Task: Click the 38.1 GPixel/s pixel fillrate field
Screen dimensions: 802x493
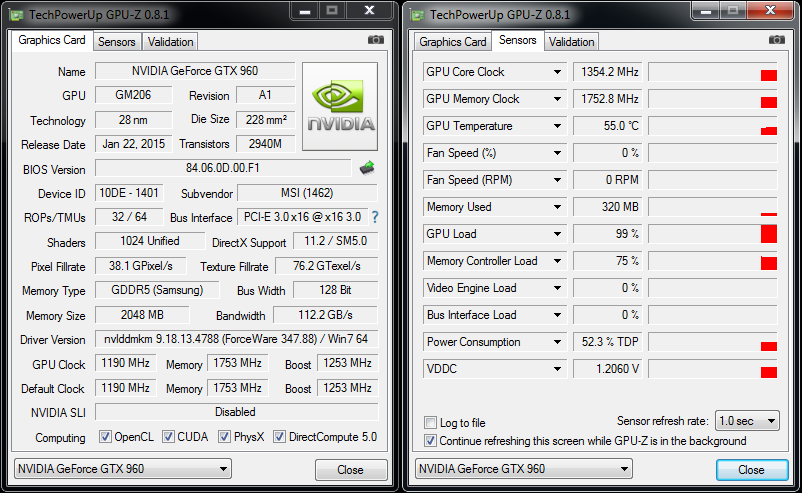Action: [141, 266]
